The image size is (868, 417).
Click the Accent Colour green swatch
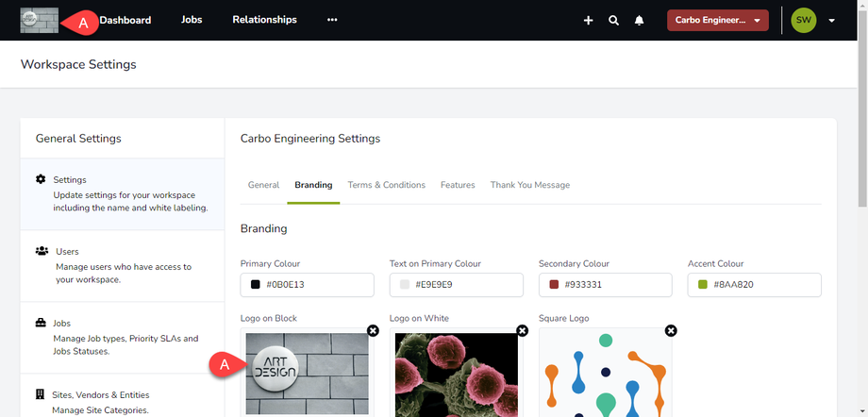coord(702,285)
